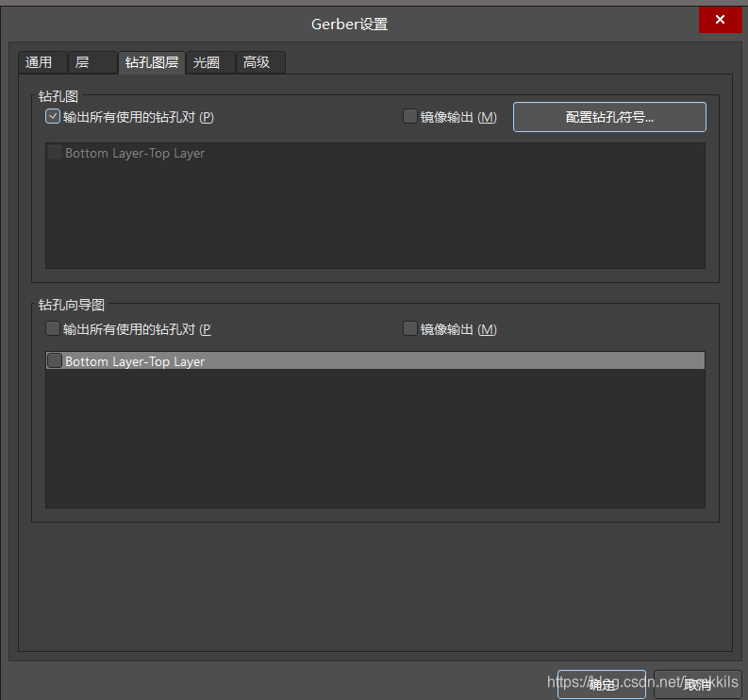Confirm with the 确定 button
This screenshot has width=748, height=700.
coord(601,685)
